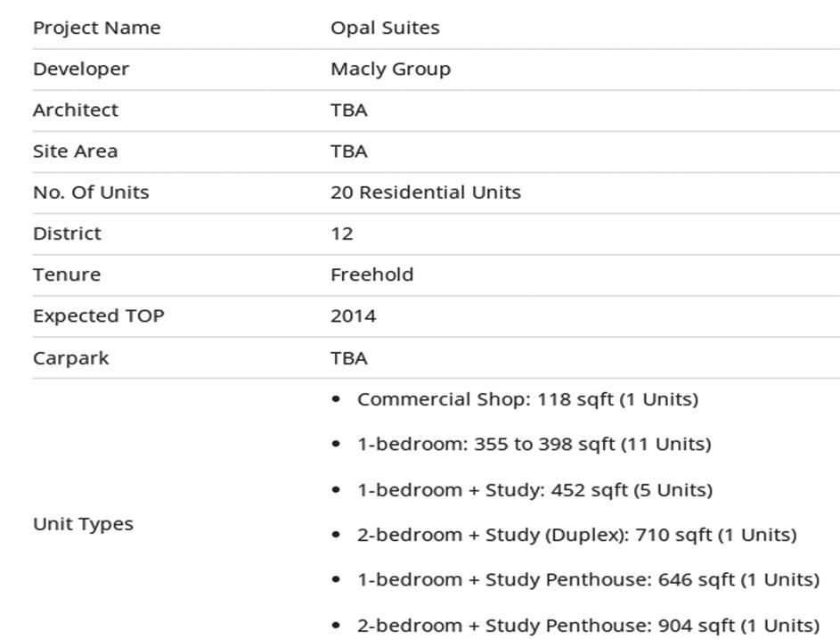Select the "Macly Group" developer text

click(x=390, y=69)
